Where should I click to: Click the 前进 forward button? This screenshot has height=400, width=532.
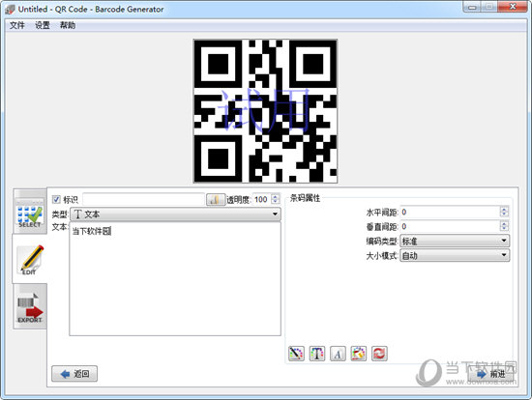[490, 374]
